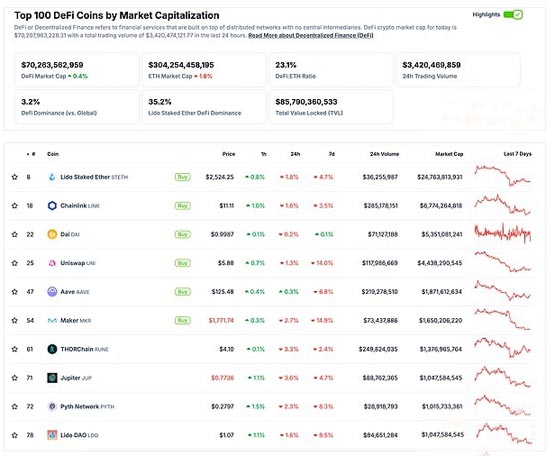Click the Jupiter logo
The image size is (555, 456).
tap(52, 378)
